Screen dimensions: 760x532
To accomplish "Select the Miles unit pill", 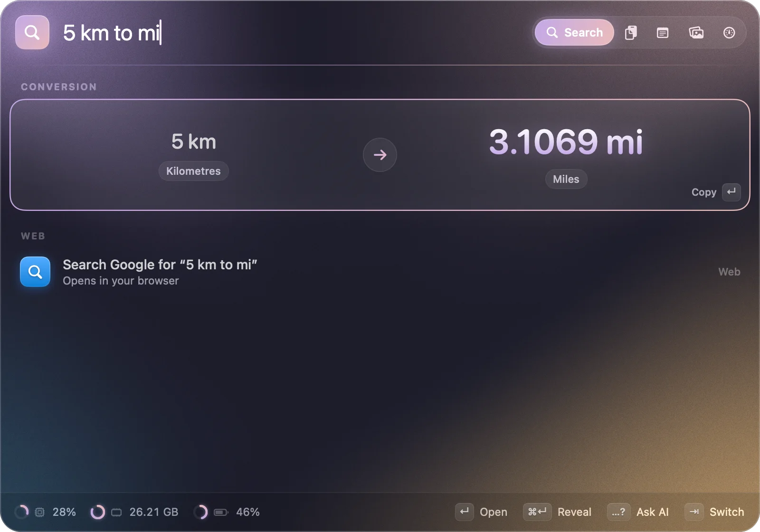I will [566, 179].
